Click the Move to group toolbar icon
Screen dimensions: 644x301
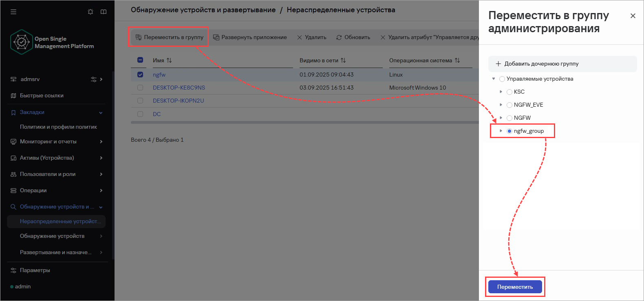pyautogui.click(x=139, y=37)
